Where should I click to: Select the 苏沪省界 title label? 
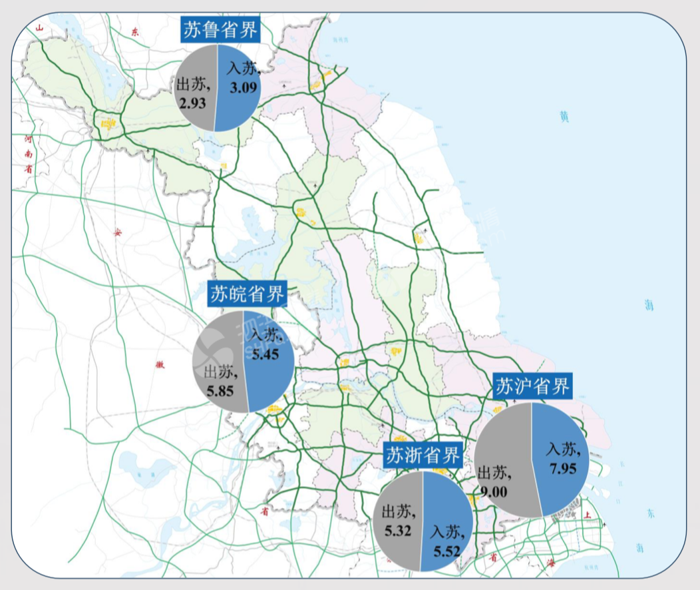pyautogui.click(x=532, y=386)
